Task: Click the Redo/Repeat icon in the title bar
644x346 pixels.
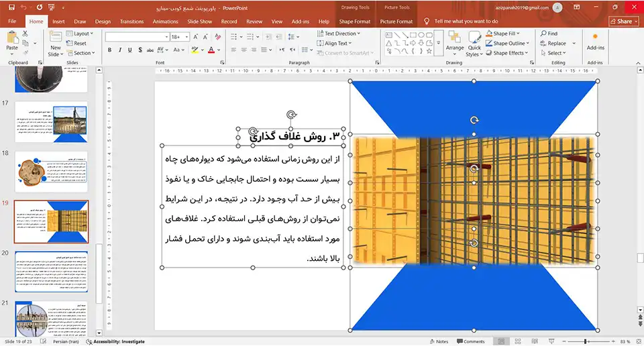Action: 40,7
